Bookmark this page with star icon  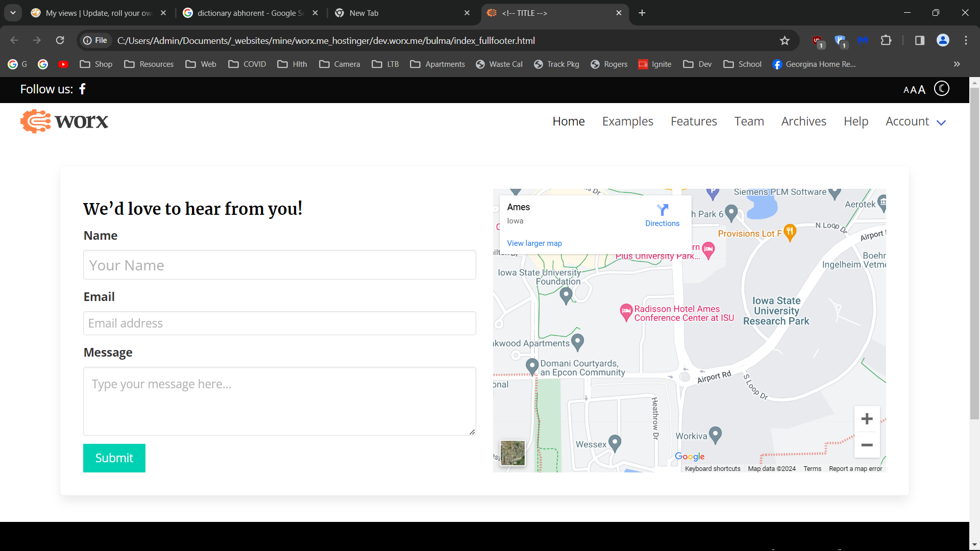pyautogui.click(x=785, y=40)
